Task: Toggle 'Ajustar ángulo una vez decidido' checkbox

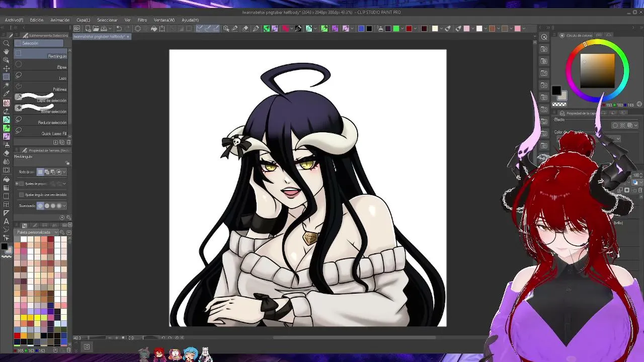Action: pyautogui.click(x=21, y=195)
